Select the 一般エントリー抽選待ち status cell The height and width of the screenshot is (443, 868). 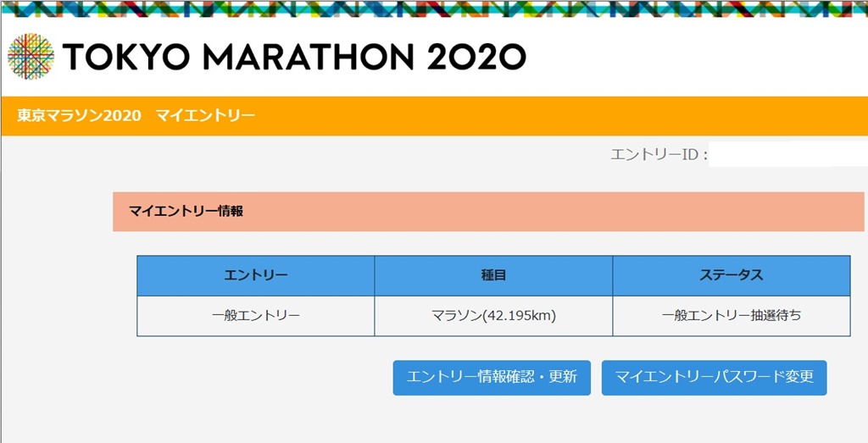coord(732,316)
